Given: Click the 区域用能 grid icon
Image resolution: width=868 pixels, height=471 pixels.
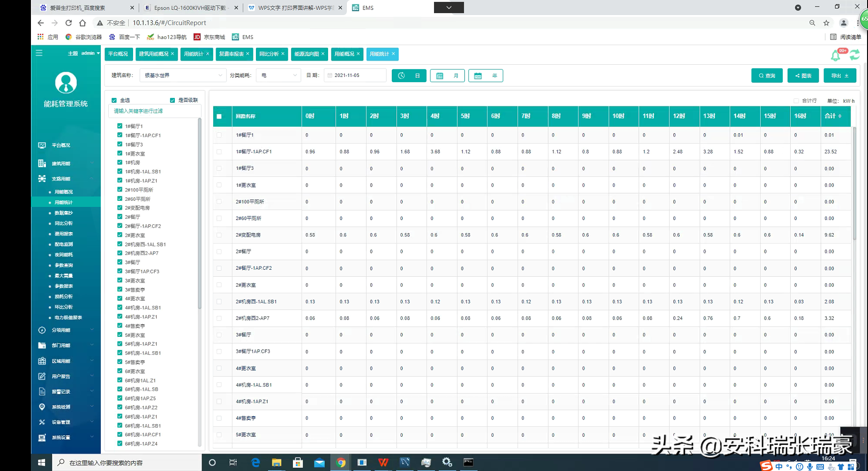Looking at the screenshot, I should click(42, 361).
